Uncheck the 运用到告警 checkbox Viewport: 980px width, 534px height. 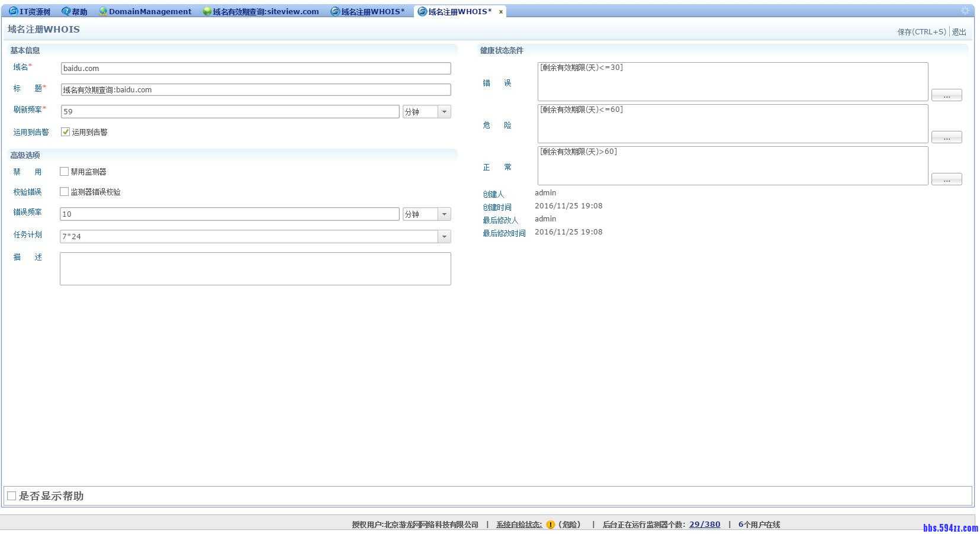tap(65, 132)
